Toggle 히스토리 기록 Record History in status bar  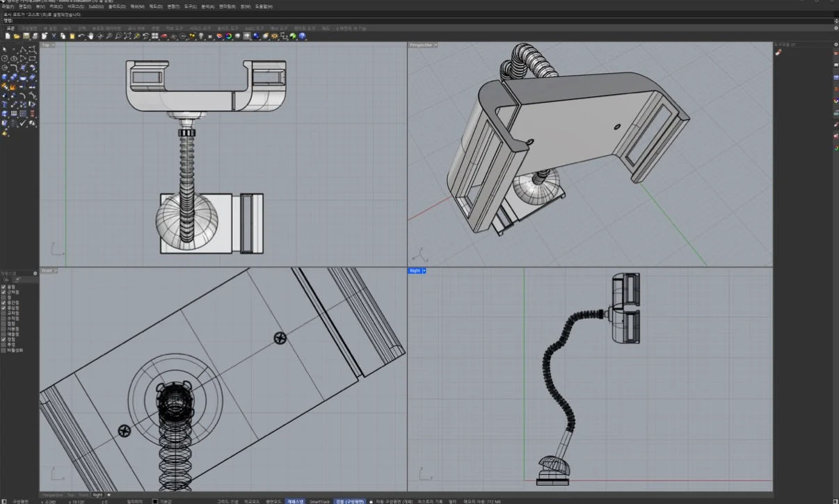430,501
